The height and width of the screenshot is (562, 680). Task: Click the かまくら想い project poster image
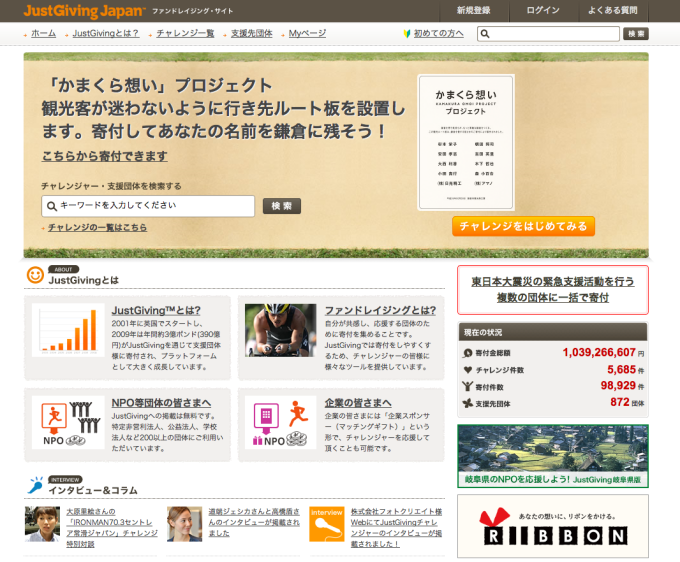coord(466,142)
